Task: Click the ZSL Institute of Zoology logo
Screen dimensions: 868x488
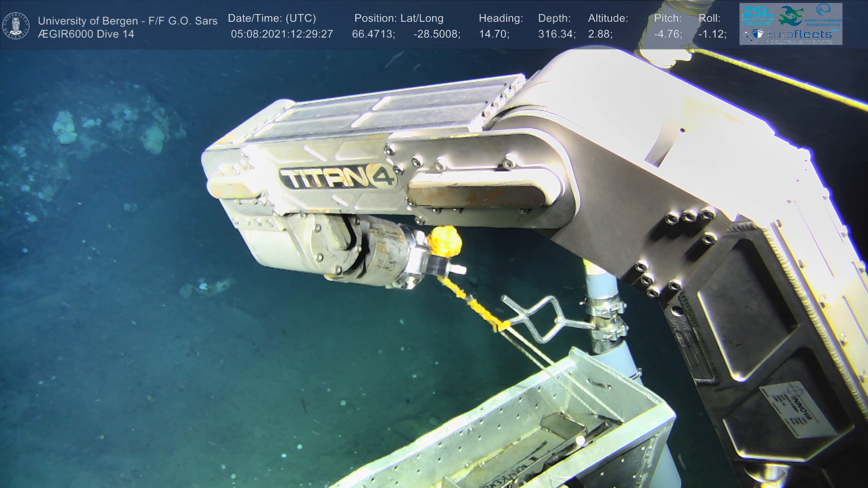Action: [x=757, y=16]
